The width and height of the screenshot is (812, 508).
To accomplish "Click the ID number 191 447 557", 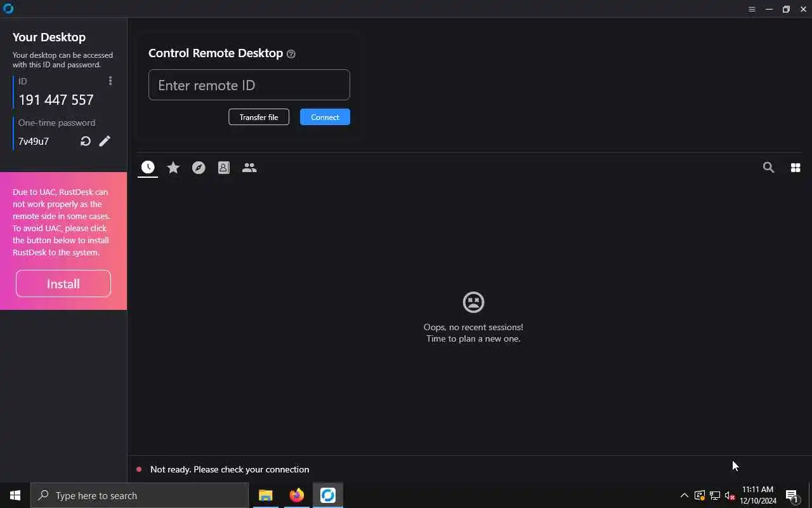I will tap(56, 100).
